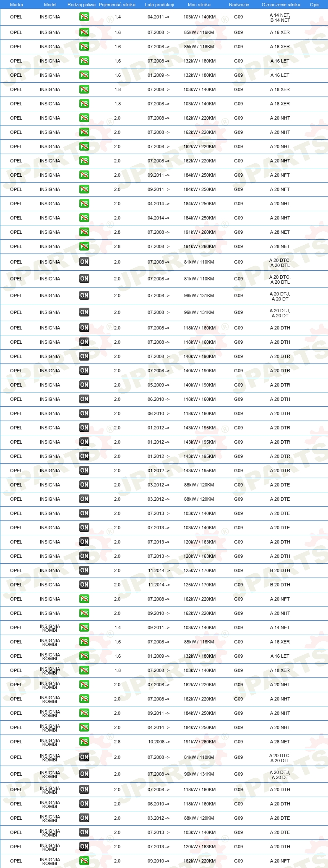Click petrol icon in Insignia Kombi 1.4 row
The image size is (328, 868).
[x=84, y=627]
